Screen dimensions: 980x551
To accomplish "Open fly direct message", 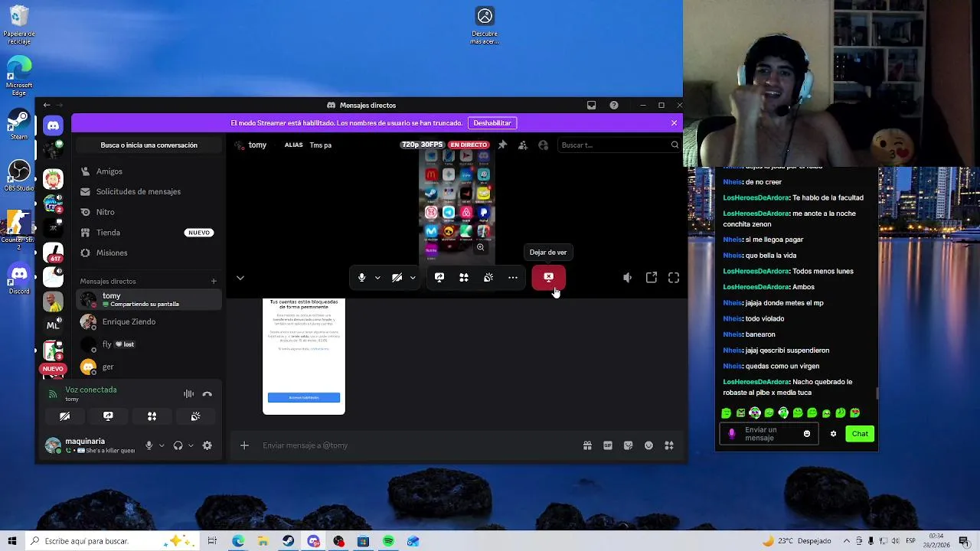I will [x=150, y=344].
